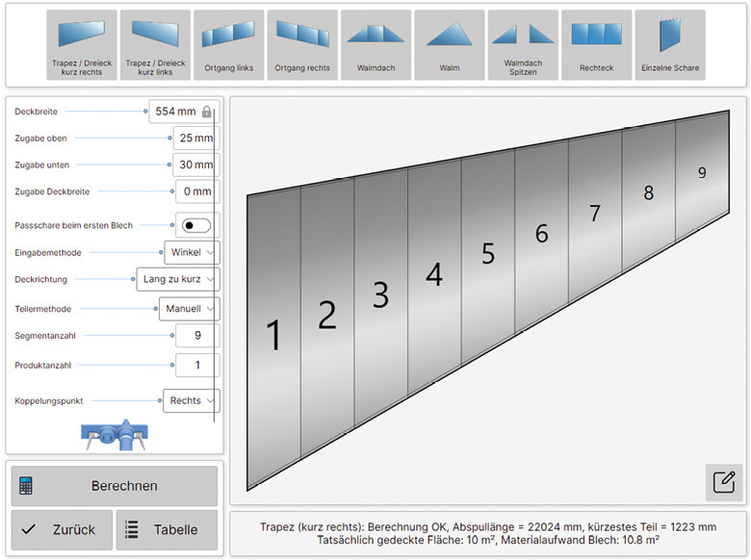751x560 pixels.
Task: Click the Segmentanzahl label
Action: click(45, 336)
